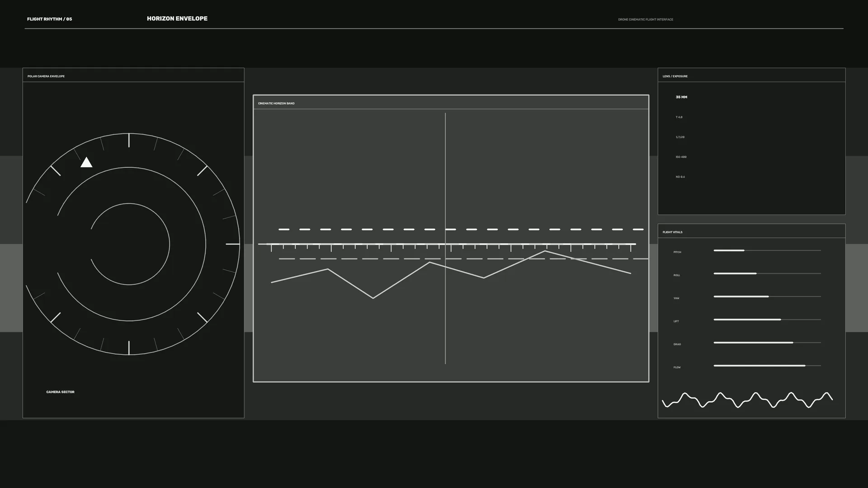This screenshot has height=488, width=868.
Task: Click the PITCH slider bar
Action: [767, 250]
